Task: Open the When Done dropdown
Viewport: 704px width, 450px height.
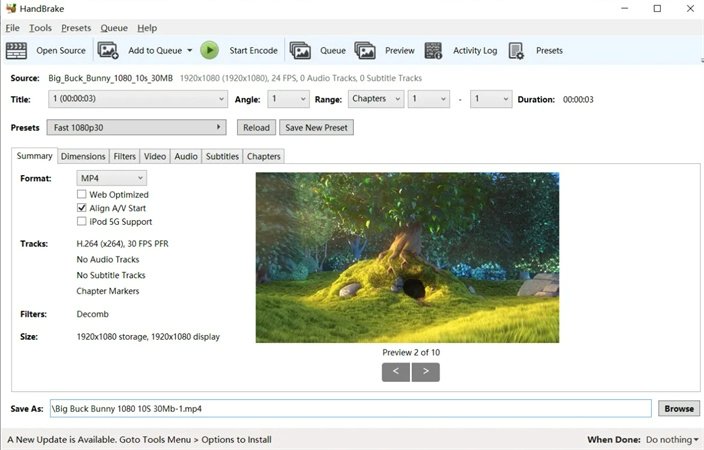Action: [x=672, y=440]
